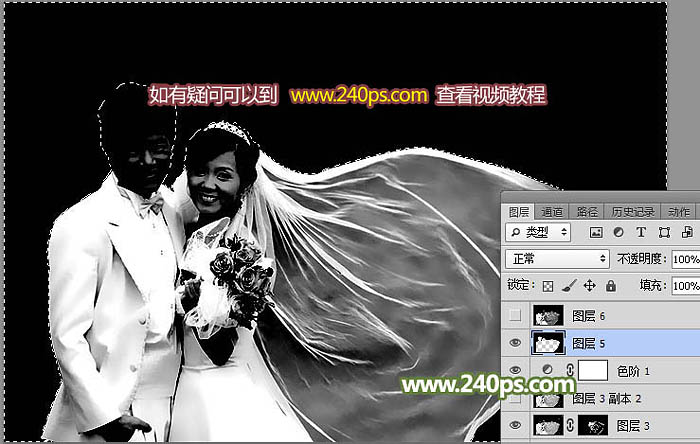This screenshot has height=444, width=700.
Task: Click the 不透明度 label
Action: 642,259
